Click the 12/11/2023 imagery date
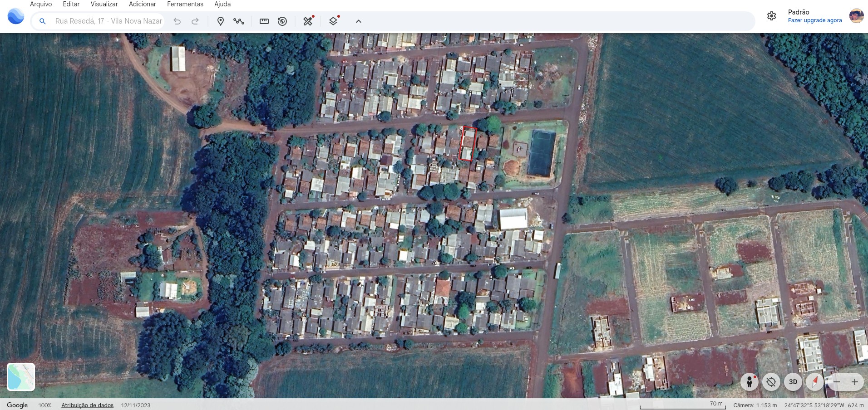The height and width of the screenshot is (410, 868). (136, 405)
